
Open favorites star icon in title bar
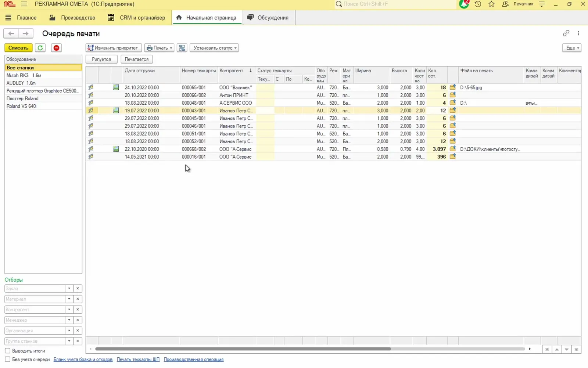click(491, 4)
